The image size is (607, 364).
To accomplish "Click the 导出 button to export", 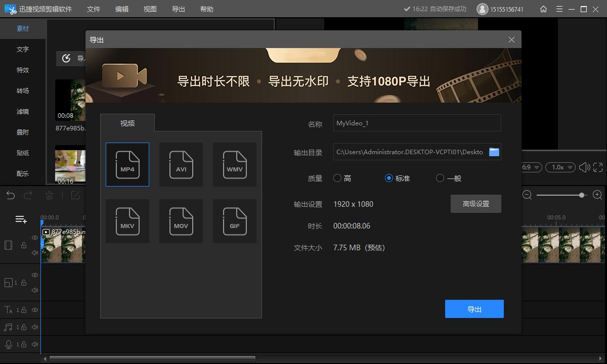I will click(x=474, y=309).
